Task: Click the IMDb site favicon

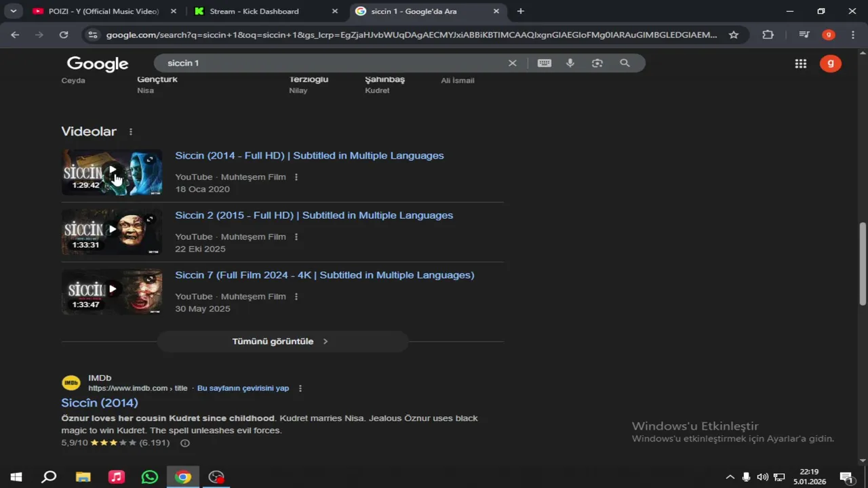Action: [71, 383]
